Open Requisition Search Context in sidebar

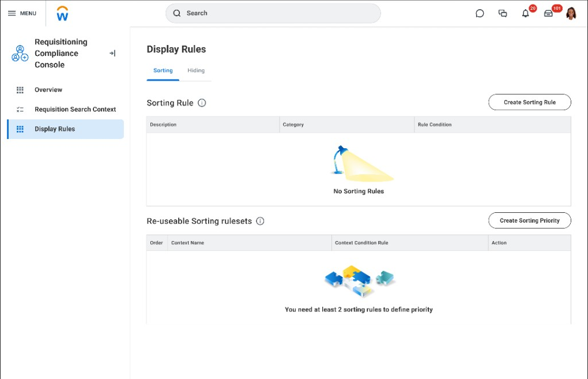tap(65, 109)
